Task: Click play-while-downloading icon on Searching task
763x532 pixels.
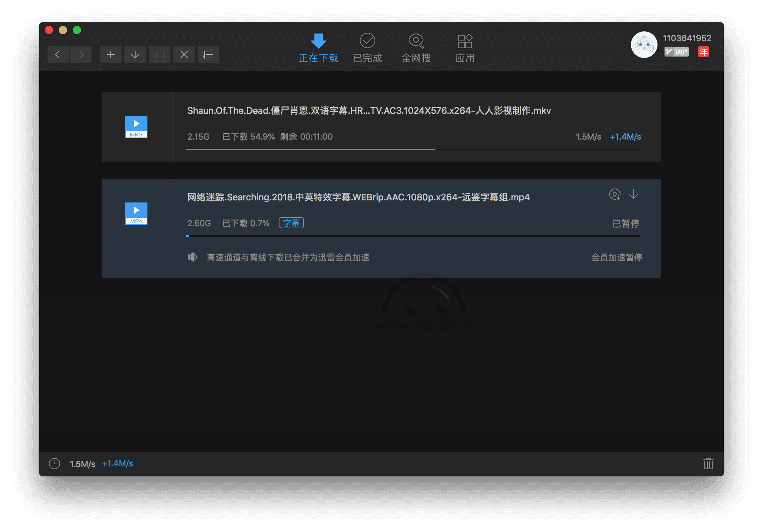Action: 615,194
